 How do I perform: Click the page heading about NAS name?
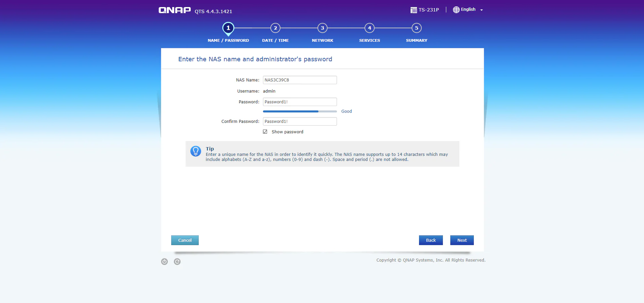click(255, 59)
